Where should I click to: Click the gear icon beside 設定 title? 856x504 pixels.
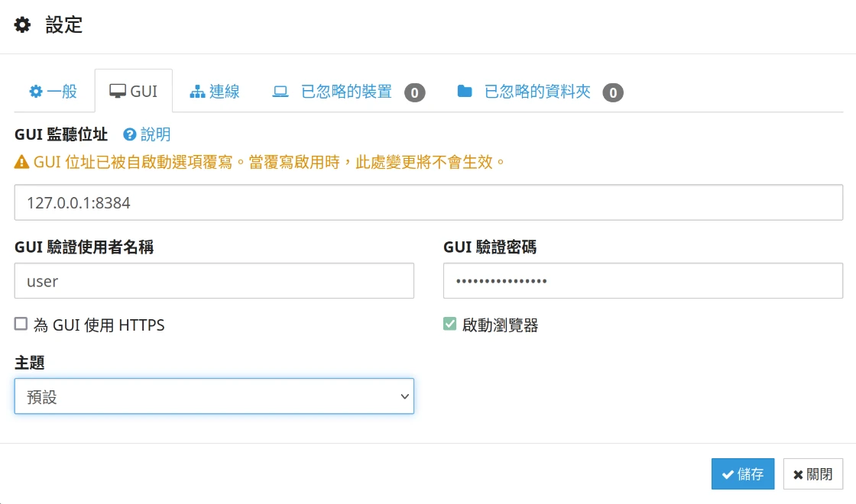(x=23, y=25)
